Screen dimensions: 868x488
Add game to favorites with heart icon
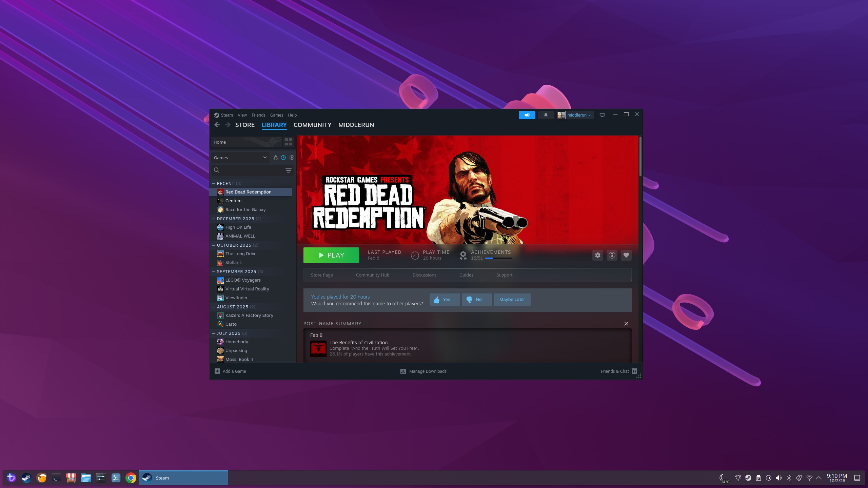pyautogui.click(x=626, y=255)
